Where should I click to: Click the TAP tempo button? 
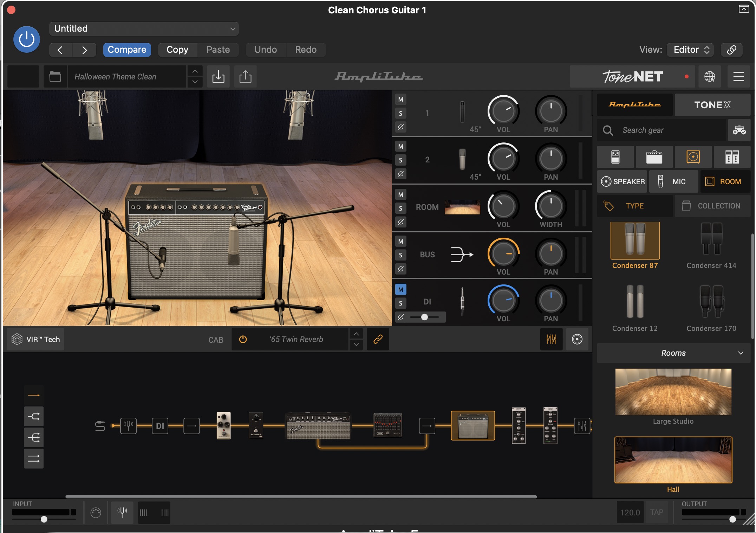tap(656, 512)
